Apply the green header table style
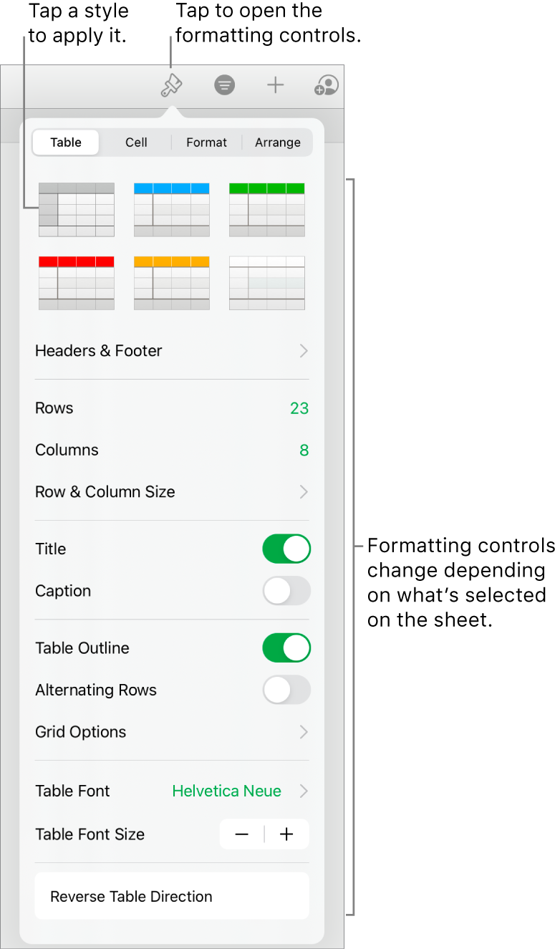560x949 pixels. [x=267, y=209]
